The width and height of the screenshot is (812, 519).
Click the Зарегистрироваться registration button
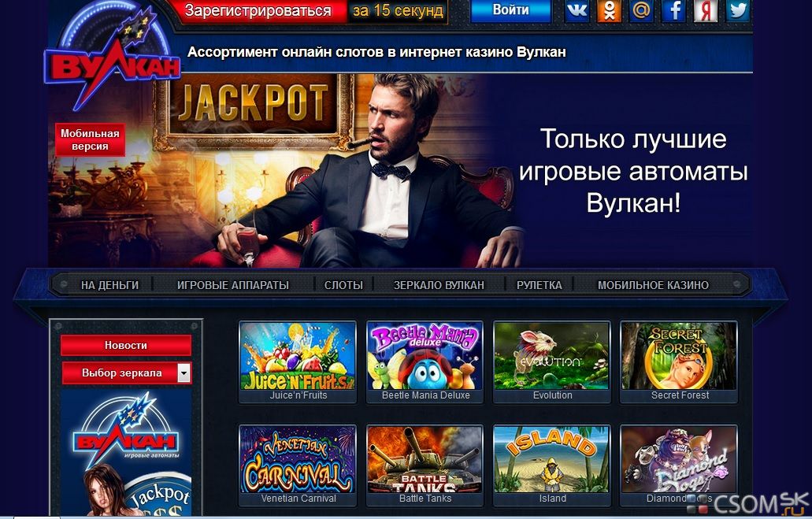258,11
